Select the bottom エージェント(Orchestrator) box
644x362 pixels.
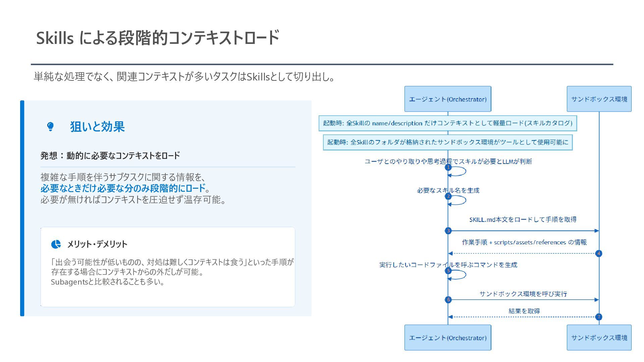click(447, 338)
